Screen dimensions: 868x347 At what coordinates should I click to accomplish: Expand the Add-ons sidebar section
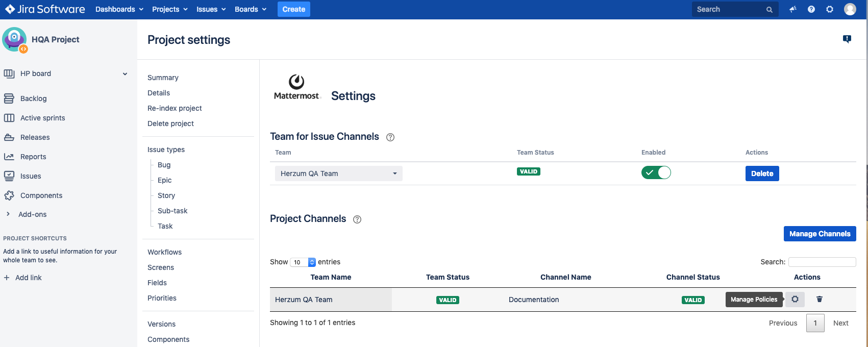[x=8, y=214]
